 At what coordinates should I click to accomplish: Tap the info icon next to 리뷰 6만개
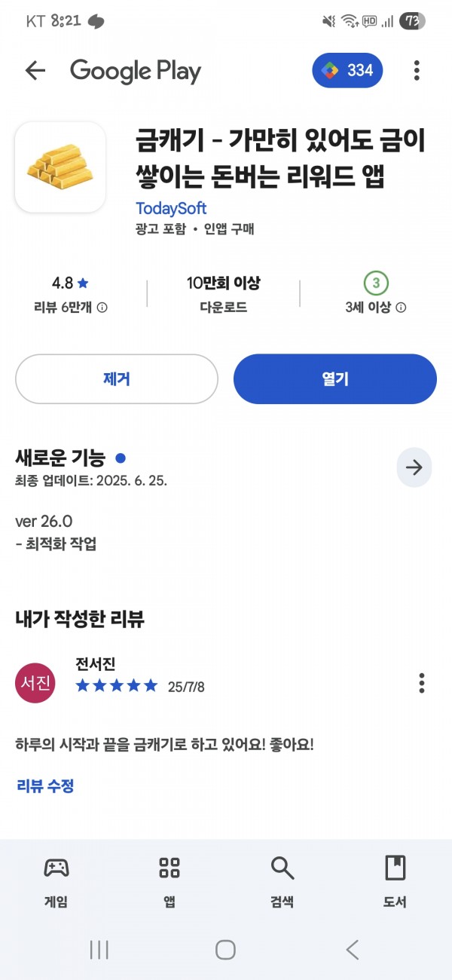[102, 308]
